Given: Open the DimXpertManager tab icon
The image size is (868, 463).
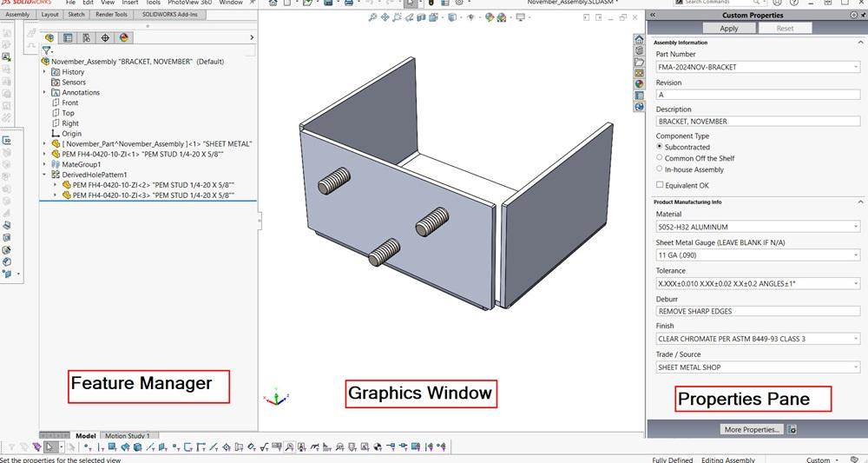Looking at the screenshot, I should click(105, 37).
